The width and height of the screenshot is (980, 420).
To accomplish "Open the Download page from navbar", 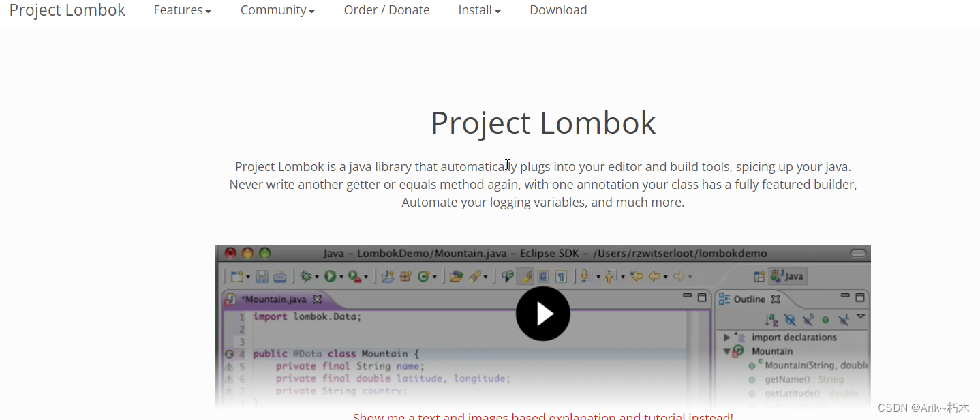I will pos(558,10).
